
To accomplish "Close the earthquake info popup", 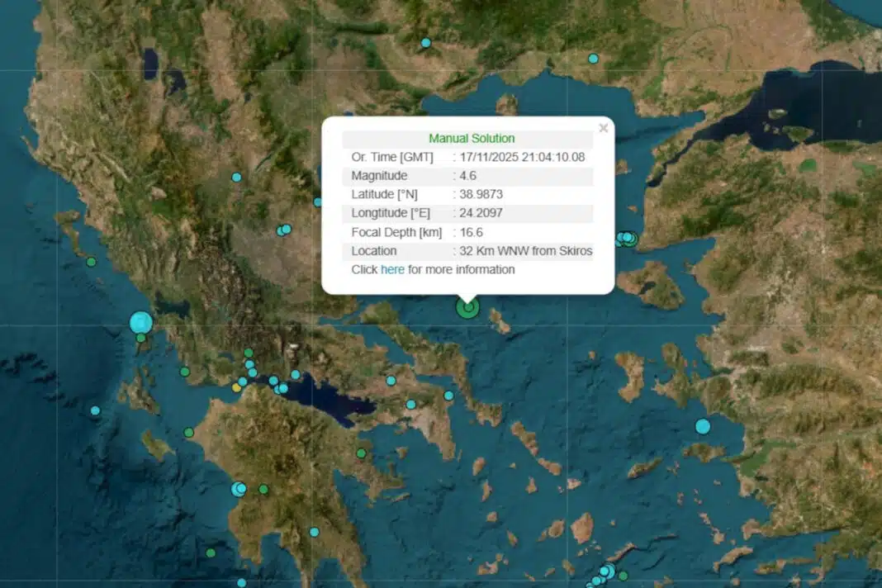I will click(x=603, y=128).
